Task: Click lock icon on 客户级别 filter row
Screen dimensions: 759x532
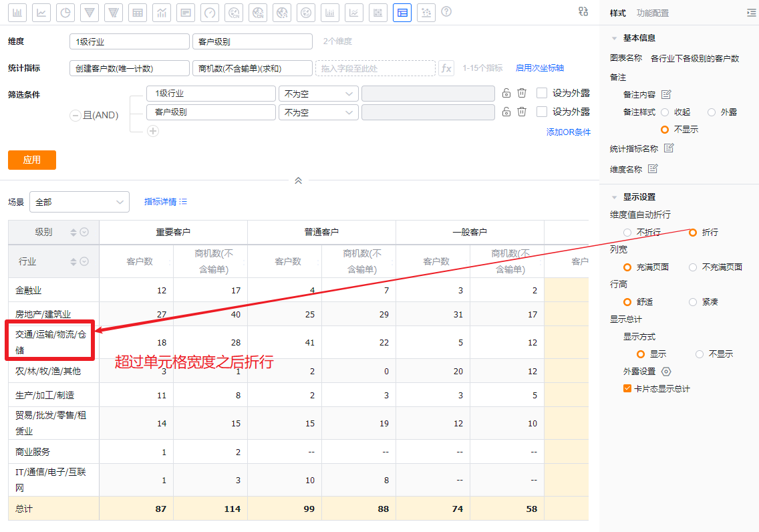Action: (506, 112)
